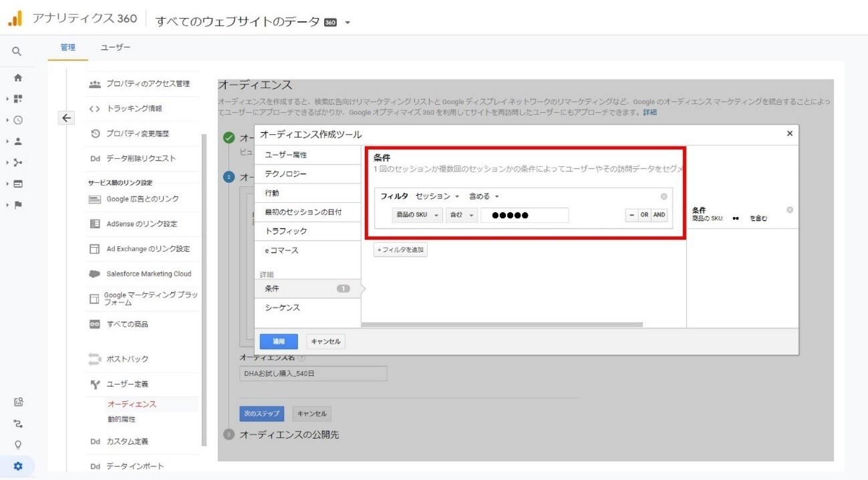
Task: Click the SKU value input field
Action: point(525,215)
